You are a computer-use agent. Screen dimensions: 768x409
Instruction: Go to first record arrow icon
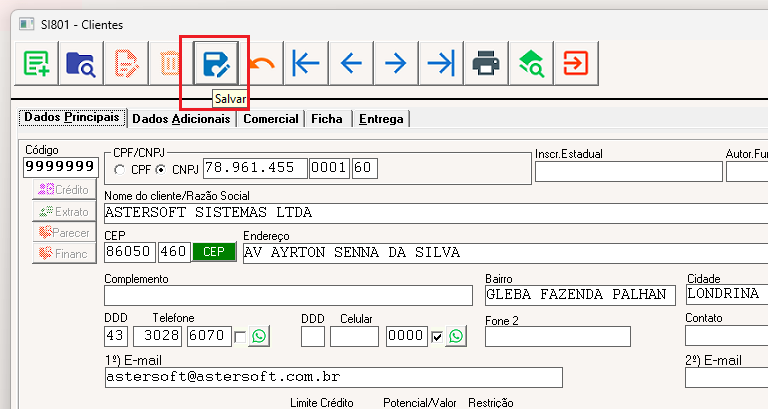coord(306,63)
